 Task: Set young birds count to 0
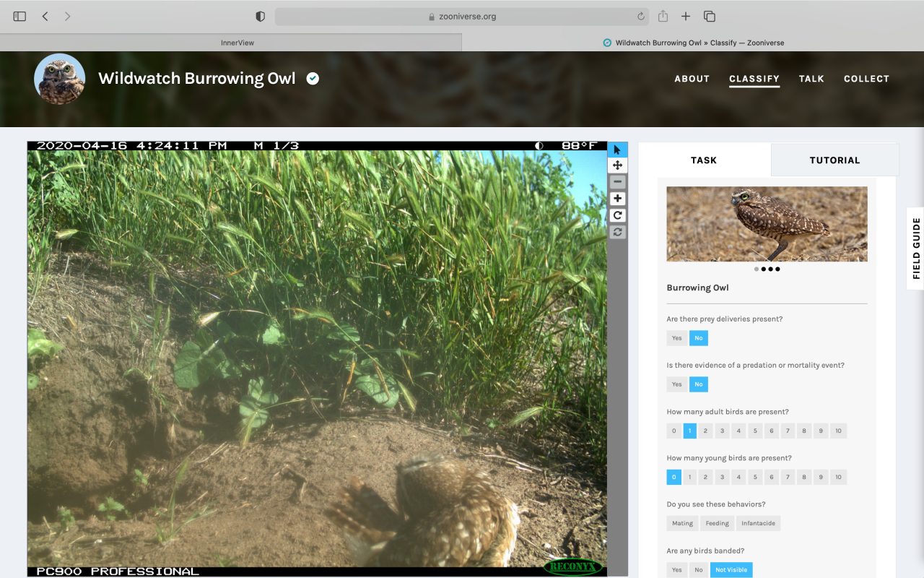(674, 477)
